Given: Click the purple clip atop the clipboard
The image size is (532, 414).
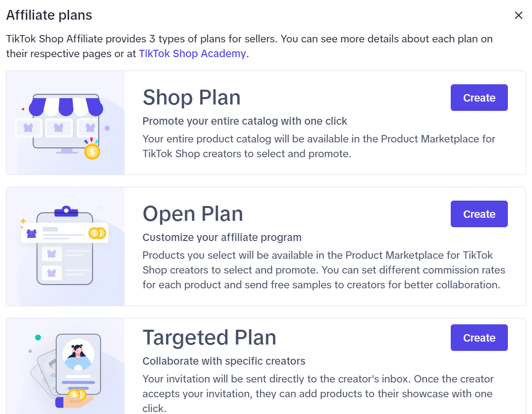Looking at the screenshot, I should pos(66,211).
